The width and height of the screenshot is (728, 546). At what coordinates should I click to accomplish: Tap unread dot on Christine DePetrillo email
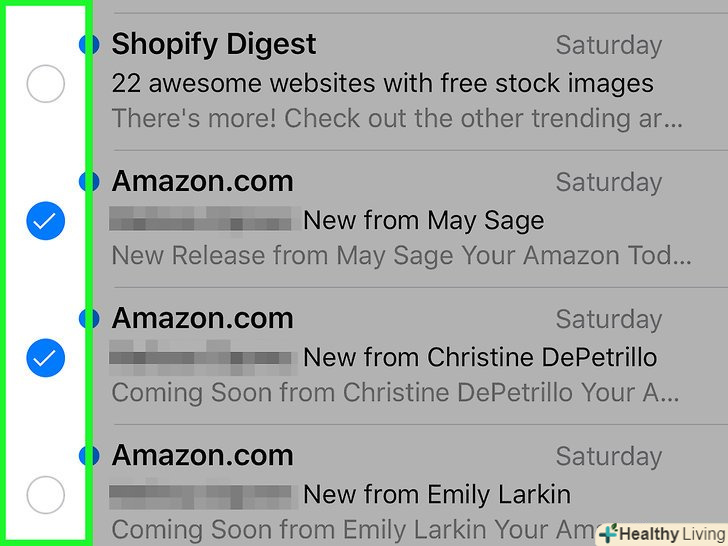(90, 318)
